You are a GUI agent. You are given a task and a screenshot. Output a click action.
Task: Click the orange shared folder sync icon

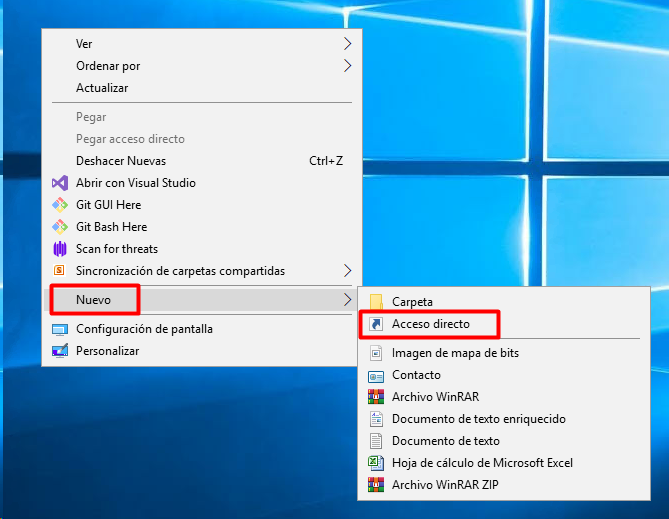click(x=59, y=271)
